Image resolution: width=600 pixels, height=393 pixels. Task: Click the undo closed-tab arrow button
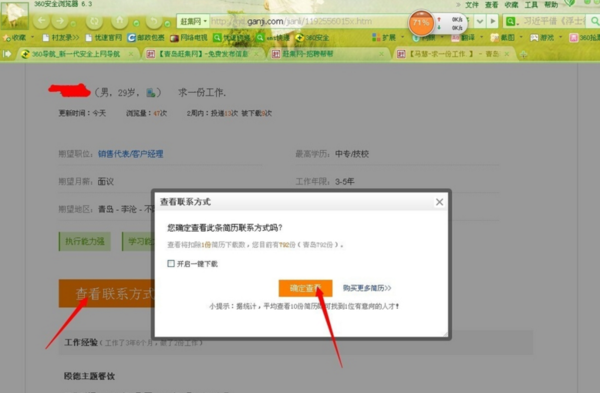[154, 21]
